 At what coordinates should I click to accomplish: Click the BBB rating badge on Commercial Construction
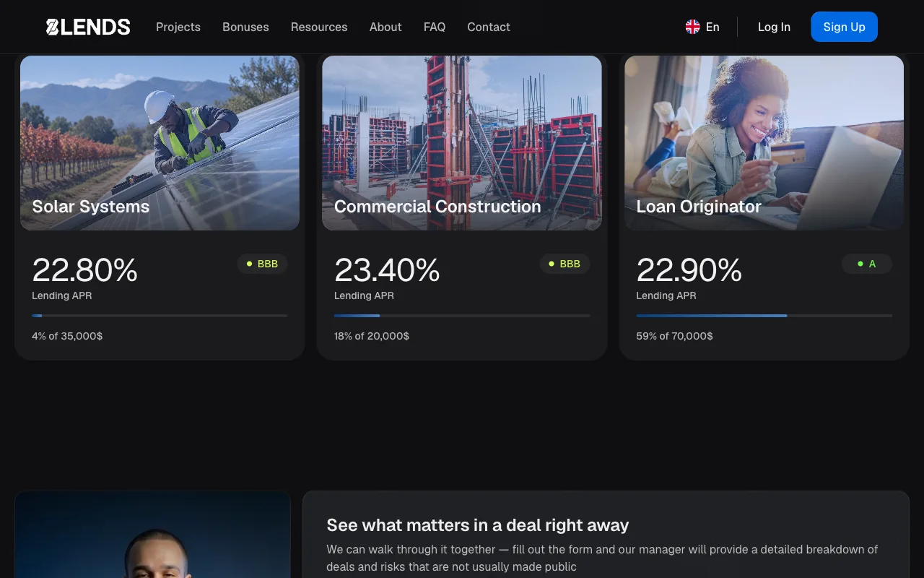point(565,264)
